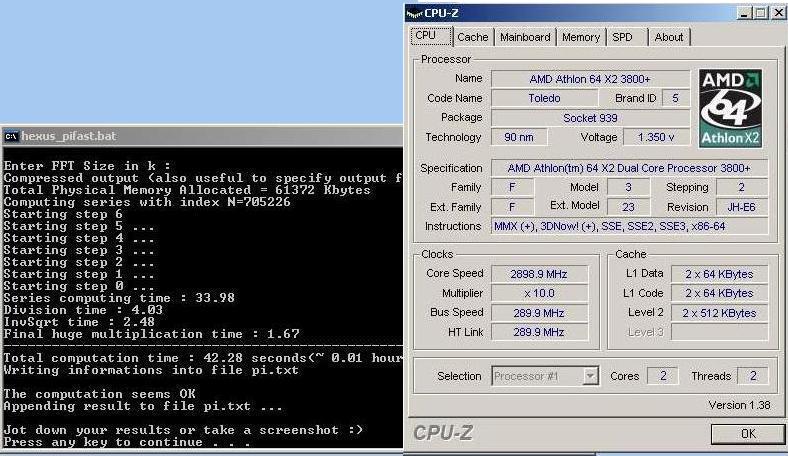Click the hexus_pifast.bat console window icon
Screen dimensions: 788x456
click(11, 136)
